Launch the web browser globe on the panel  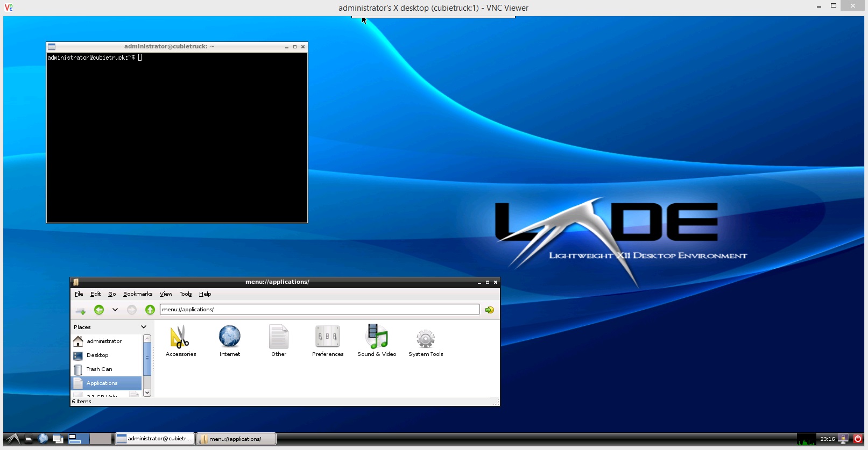(x=44, y=439)
